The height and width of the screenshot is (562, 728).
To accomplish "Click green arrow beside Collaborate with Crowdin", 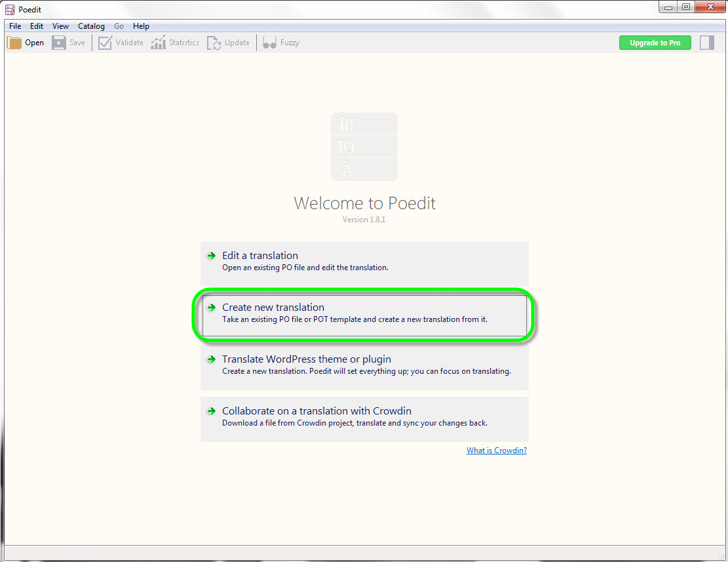I will point(211,411).
